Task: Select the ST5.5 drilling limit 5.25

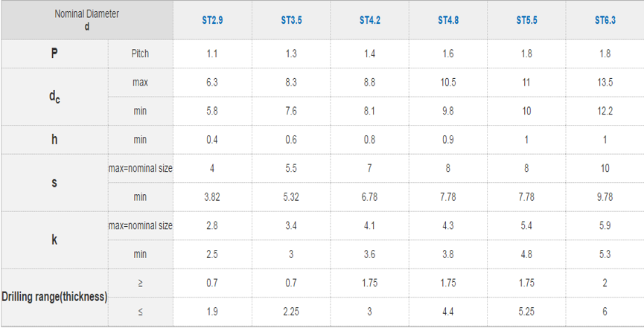Action: (x=526, y=312)
